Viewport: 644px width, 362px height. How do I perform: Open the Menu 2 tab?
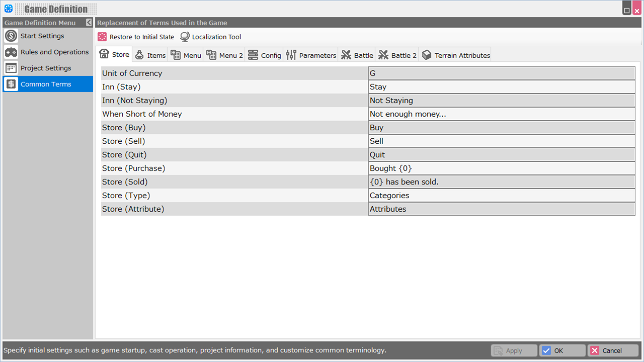click(225, 55)
